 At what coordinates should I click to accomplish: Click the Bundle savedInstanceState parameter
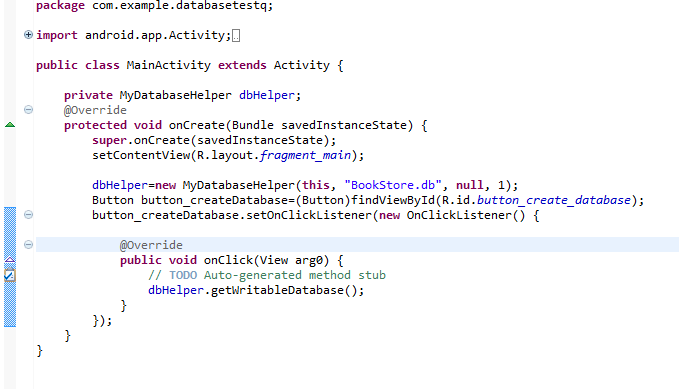pyautogui.click(x=319, y=126)
